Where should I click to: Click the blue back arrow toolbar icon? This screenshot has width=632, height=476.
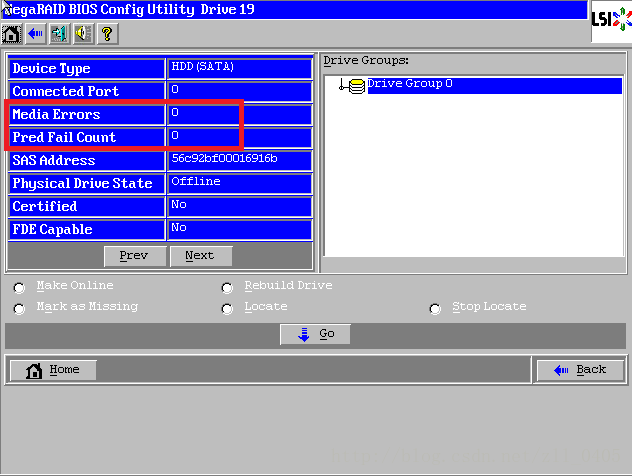pos(35,34)
